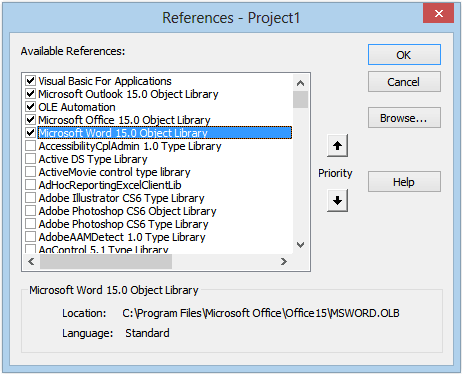
Task: Select Adobe Photoshop CS6 Object Library entry
Action: coord(127,211)
